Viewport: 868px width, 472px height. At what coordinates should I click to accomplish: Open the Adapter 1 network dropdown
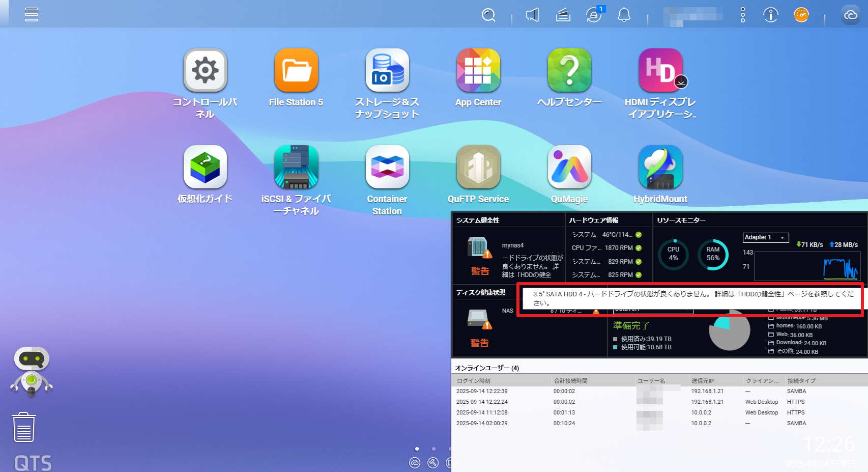pos(766,237)
